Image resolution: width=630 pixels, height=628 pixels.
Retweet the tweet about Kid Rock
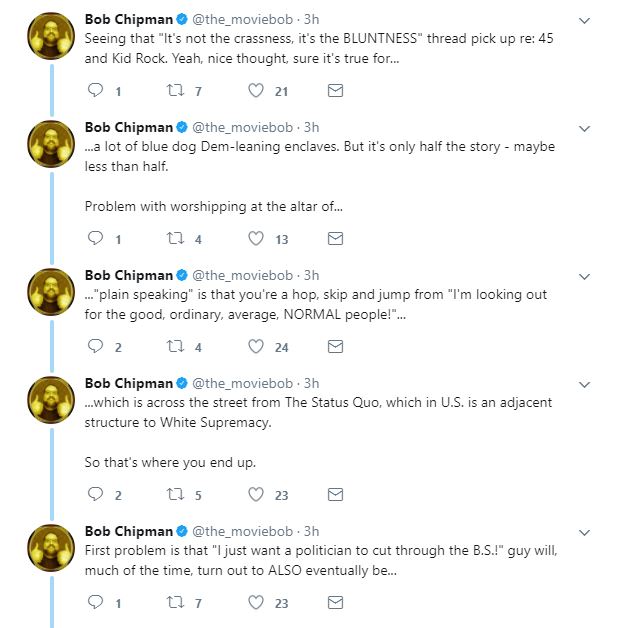(x=175, y=90)
